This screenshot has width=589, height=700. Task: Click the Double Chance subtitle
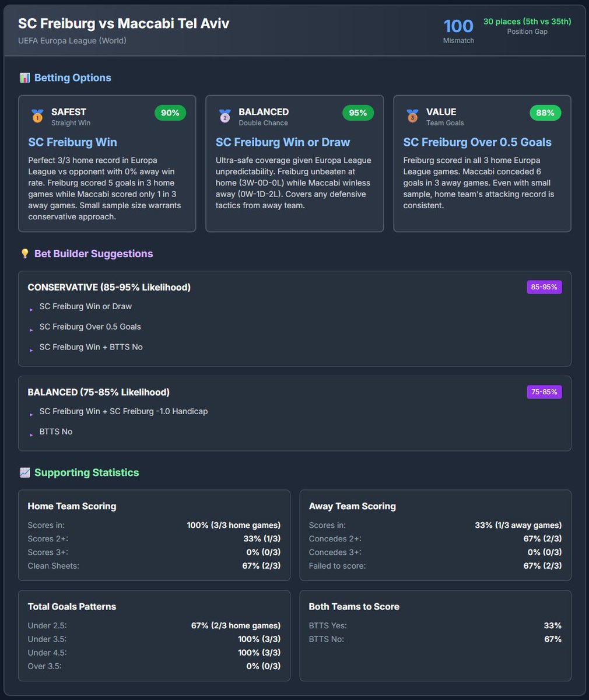[263, 123]
